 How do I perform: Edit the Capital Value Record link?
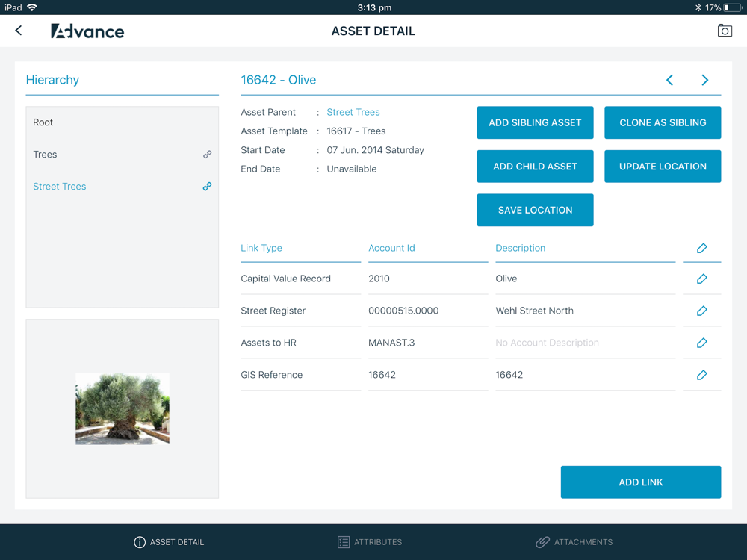click(x=701, y=279)
